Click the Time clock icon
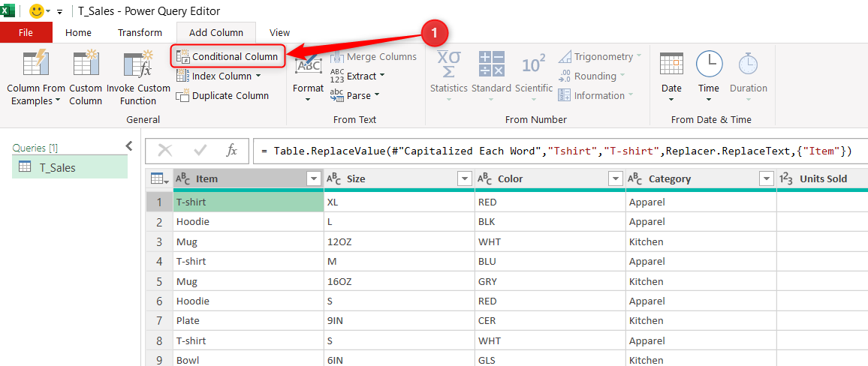 pyautogui.click(x=709, y=64)
